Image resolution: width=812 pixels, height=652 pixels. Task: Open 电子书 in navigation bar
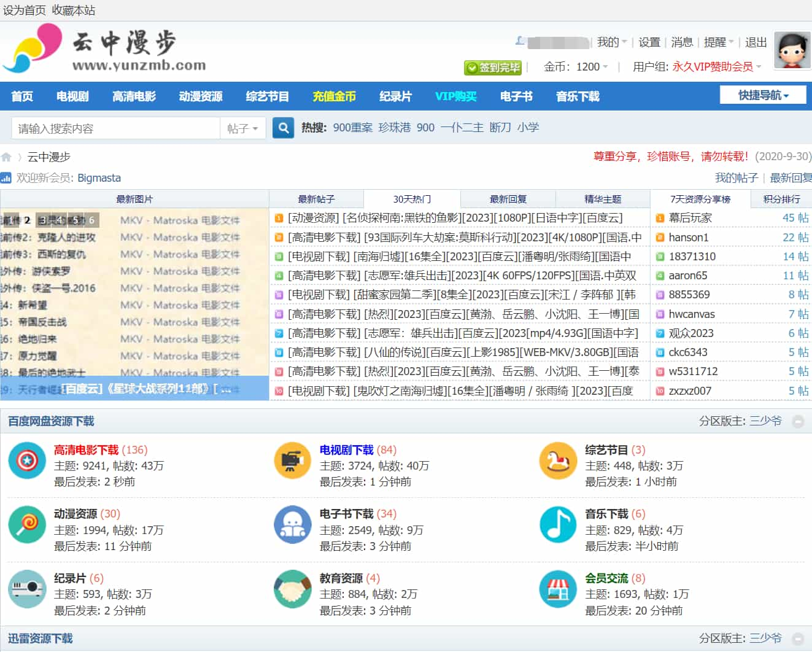click(x=516, y=96)
